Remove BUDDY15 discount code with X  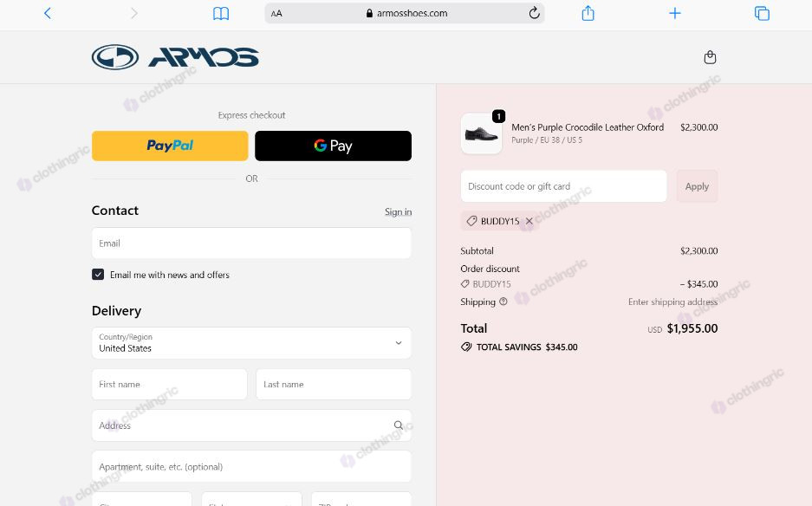(529, 221)
